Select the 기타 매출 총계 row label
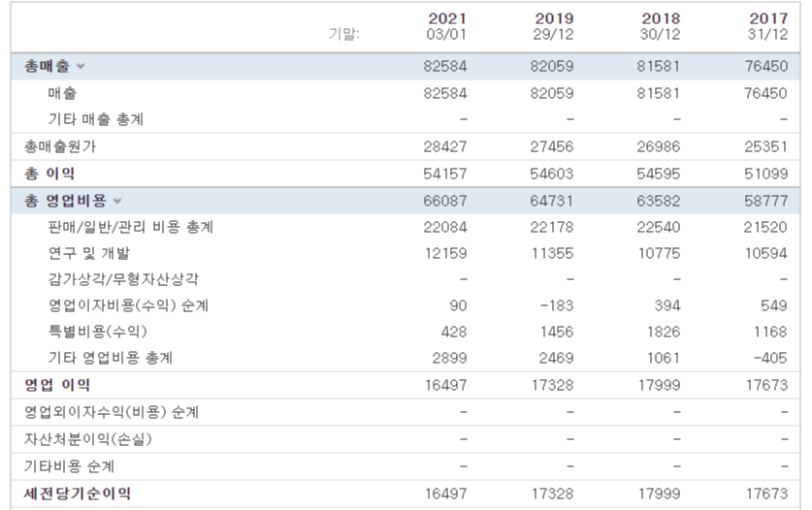 tap(96, 119)
